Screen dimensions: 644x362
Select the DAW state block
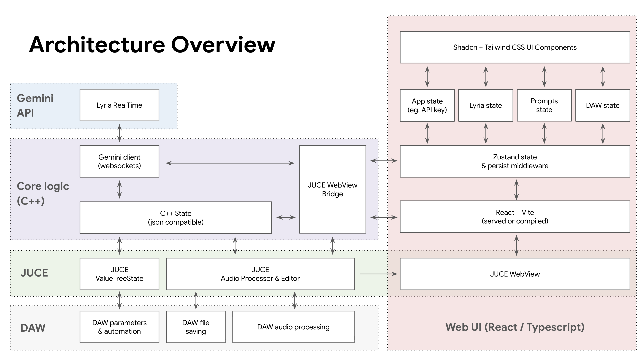[602, 105]
